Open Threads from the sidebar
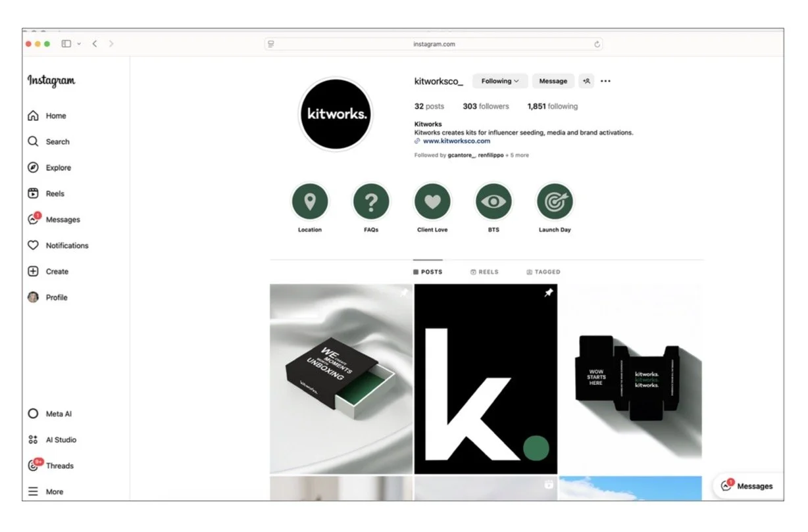 point(50,466)
